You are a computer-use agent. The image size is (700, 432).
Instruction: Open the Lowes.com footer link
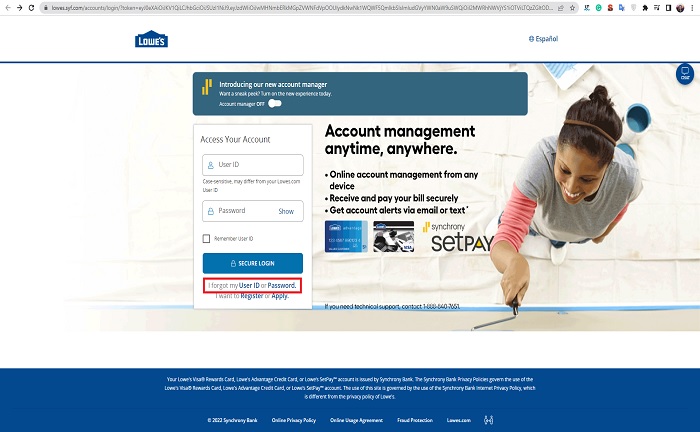[x=458, y=420]
